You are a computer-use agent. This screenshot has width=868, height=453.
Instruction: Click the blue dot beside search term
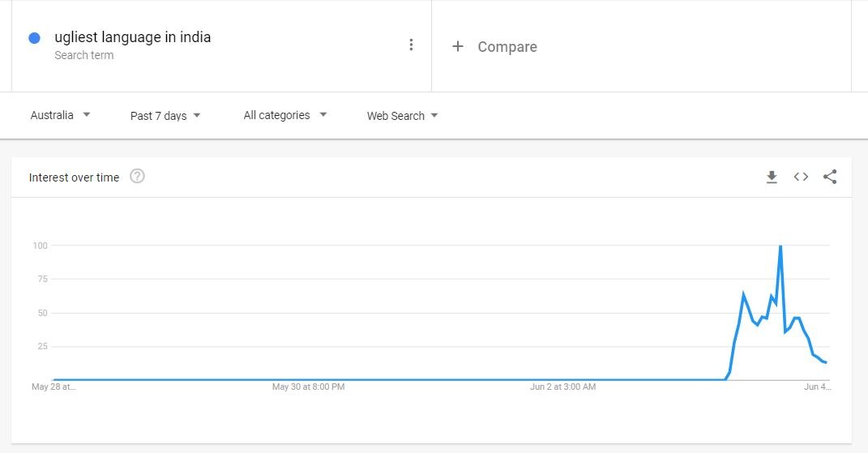click(x=34, y=38)
